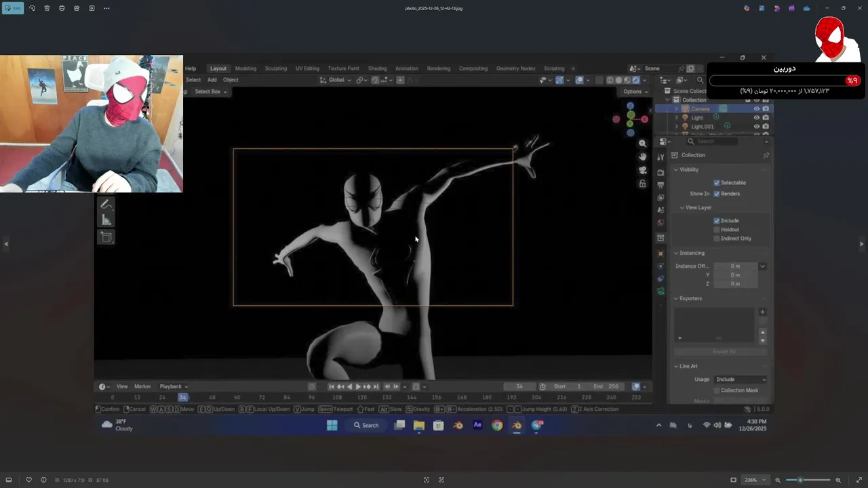This screenshot has width=868, height=488.
Task: Open Chrome from the taskbar
Action: tap(497, 425)
